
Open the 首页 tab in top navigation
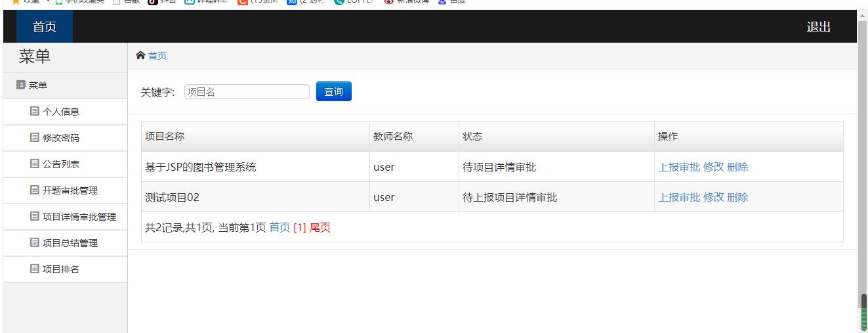[45, 27]
